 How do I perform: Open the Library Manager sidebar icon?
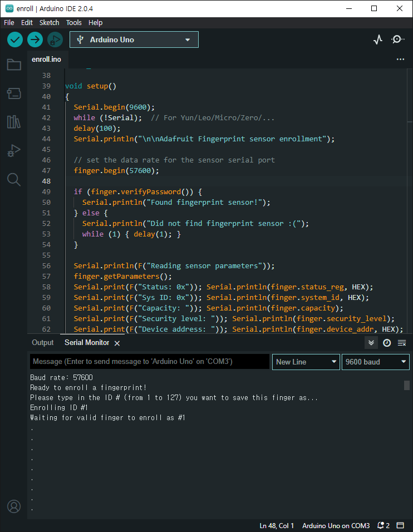pyautogui.click(x=14, y=121)
